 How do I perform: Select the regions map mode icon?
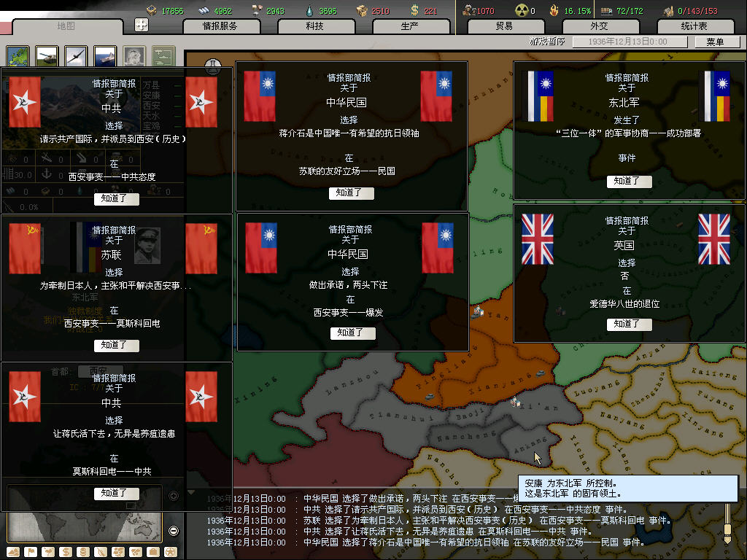tap(118, 552)
